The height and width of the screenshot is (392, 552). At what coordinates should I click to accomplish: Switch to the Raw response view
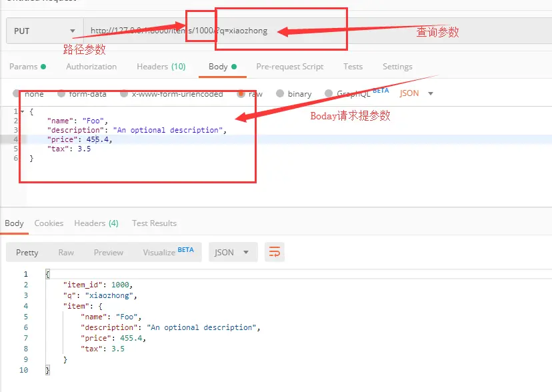point(66,252)
